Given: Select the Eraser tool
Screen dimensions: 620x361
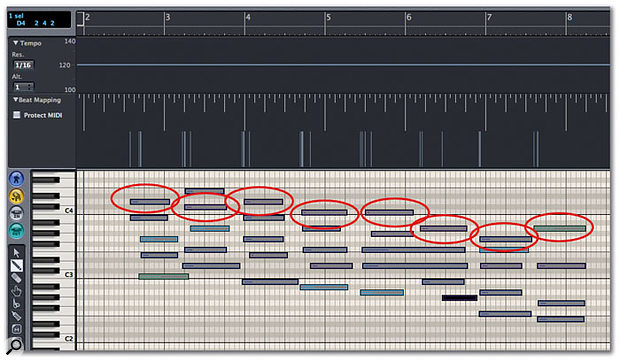Looking at the screenshot, I should pos(16,278).
